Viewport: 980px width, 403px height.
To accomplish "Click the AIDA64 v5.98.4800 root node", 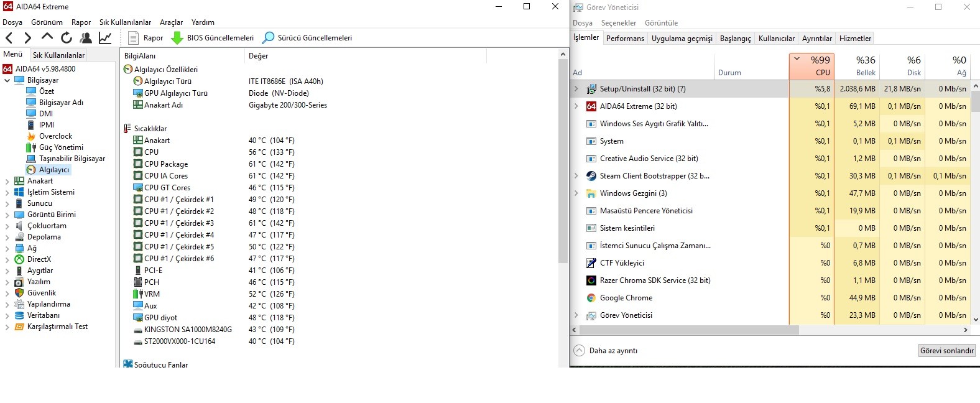I will (x=39, y=69).
